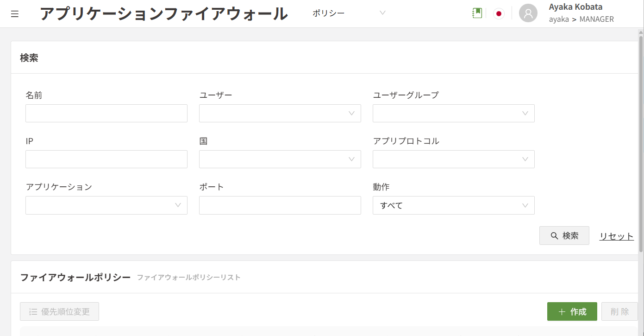
Task: Click the green manual book icon
Action: pyautogui.click(x=477, y=13)
